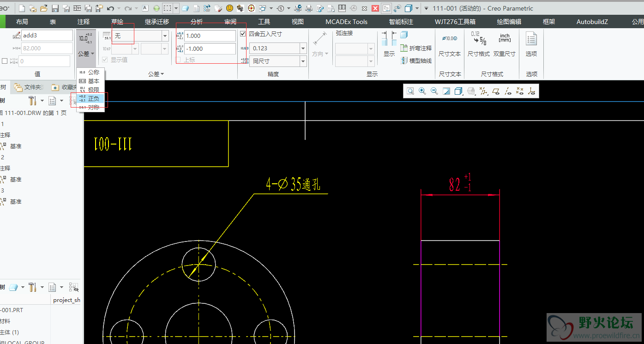This screenshot has height=344, width=644.
Task: Click the 方向 orientation arrow icon
Action: click(320, 39)
